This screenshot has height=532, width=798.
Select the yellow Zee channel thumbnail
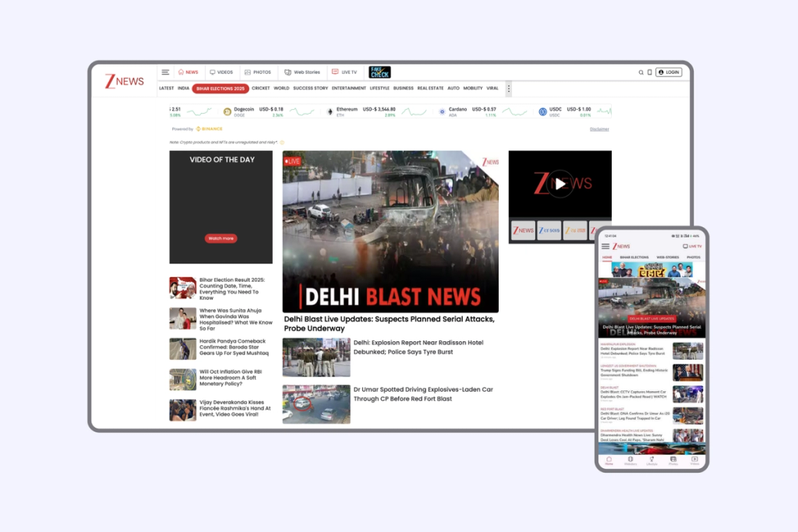tap(575, 231)
